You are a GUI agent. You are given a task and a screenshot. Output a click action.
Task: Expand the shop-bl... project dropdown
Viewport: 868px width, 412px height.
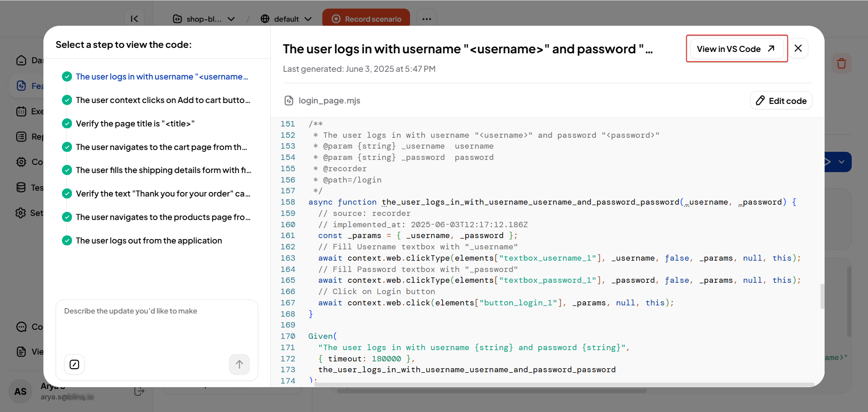coord(204,19)
